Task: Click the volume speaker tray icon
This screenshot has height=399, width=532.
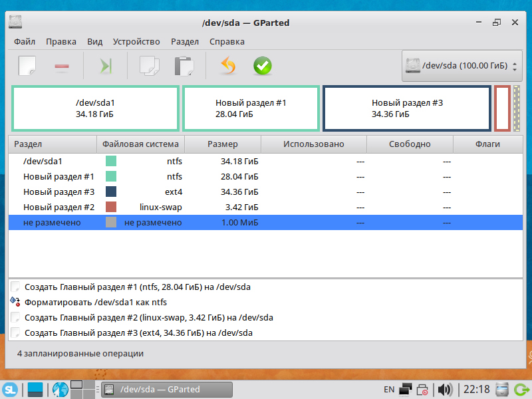Action: click(x=445, y=390)
